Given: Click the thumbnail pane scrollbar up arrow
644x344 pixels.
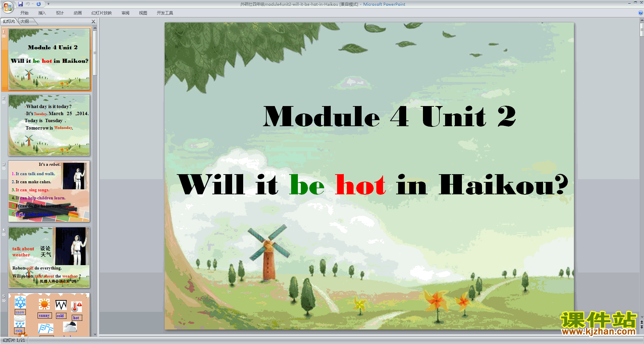Looking at the screenshot, I should 95,29.
